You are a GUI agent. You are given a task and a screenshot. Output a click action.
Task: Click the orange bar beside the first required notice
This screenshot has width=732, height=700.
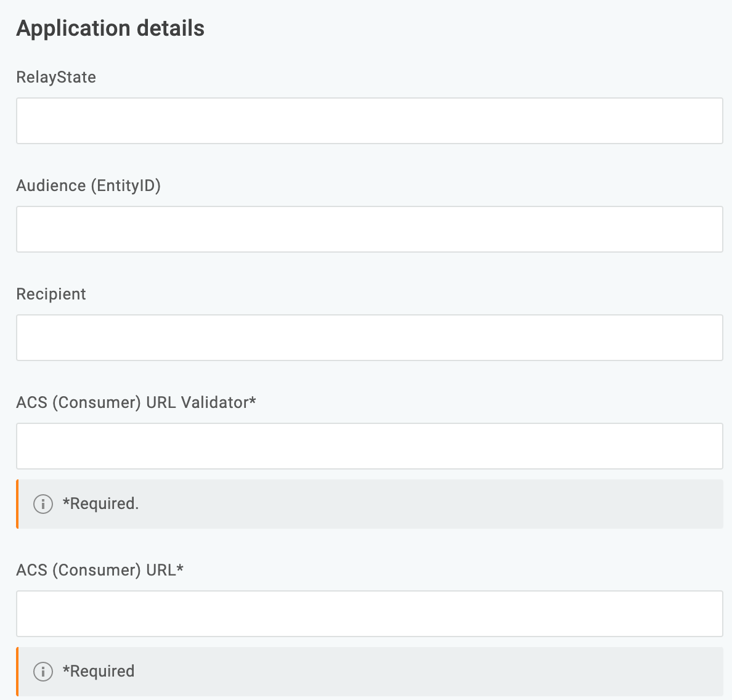click(18, 503)
